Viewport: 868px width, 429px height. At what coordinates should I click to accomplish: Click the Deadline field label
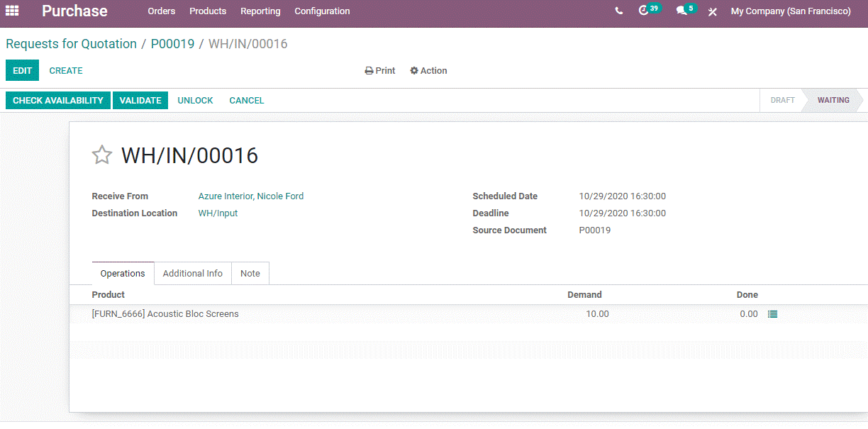pyautogui.click(x=491, y=213)
